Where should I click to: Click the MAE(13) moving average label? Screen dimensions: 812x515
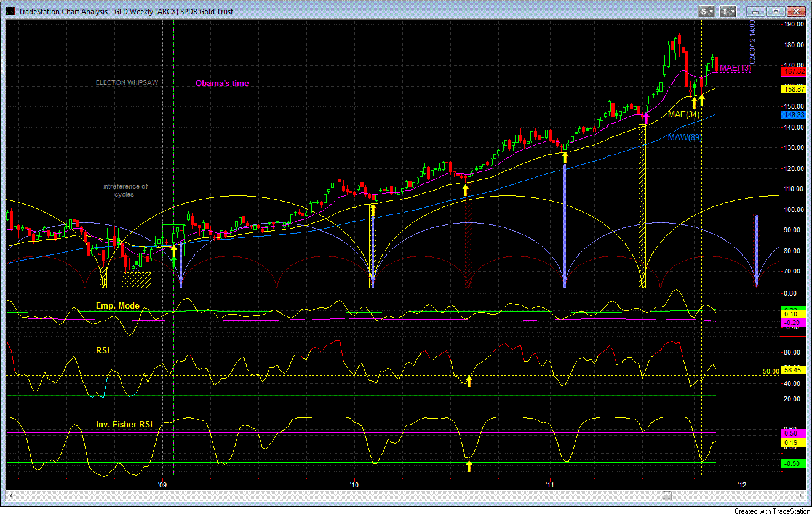tap(735, 68)
